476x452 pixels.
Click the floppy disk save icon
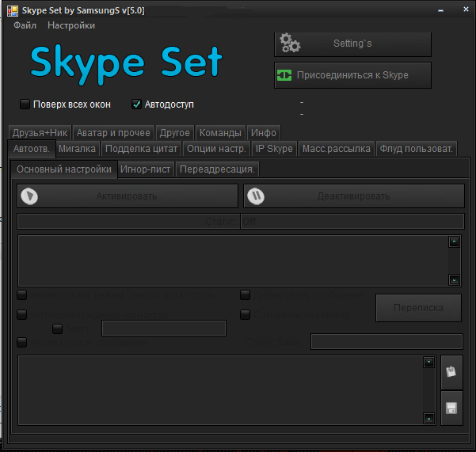tap(451, 408)
